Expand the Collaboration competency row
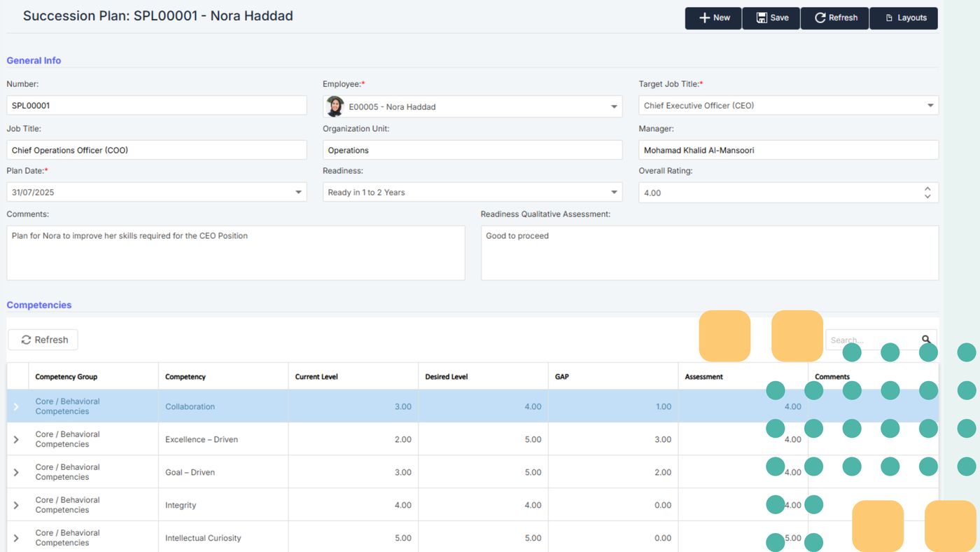Image resolution: width=980 pixels, height=552 pixels. point(17,406)
